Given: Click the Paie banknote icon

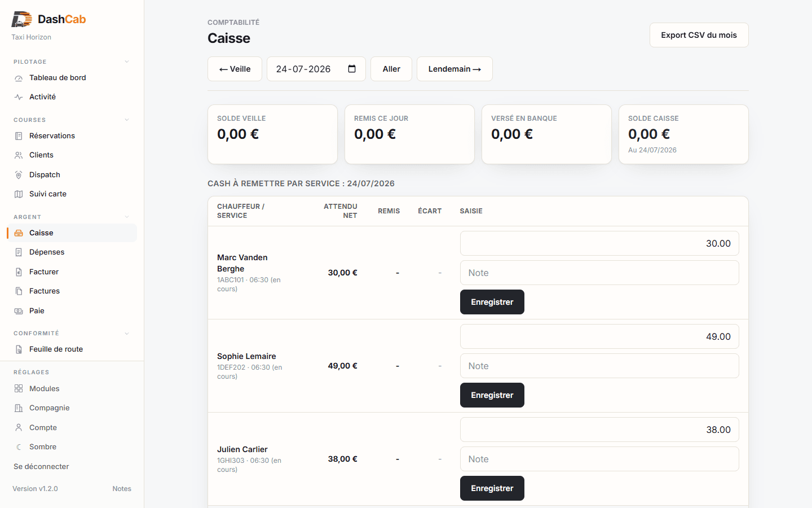Looking at the screenshot, I should point(19,311).
